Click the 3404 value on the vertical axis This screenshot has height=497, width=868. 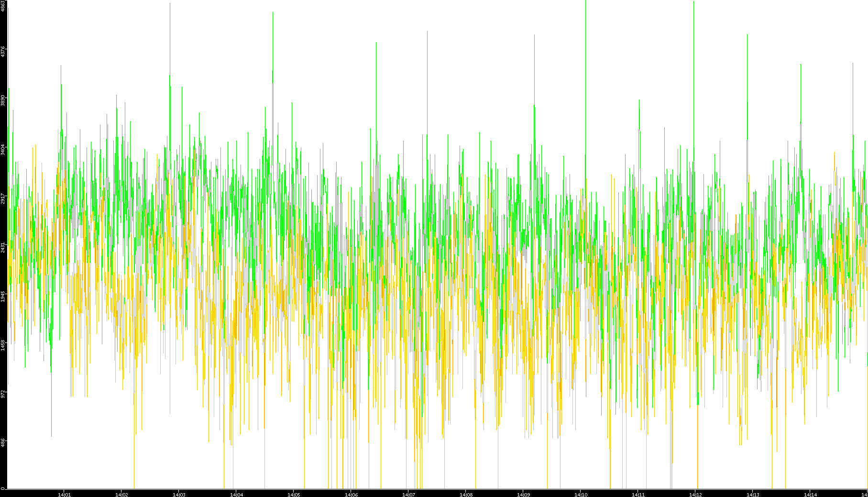pos(3,149)
